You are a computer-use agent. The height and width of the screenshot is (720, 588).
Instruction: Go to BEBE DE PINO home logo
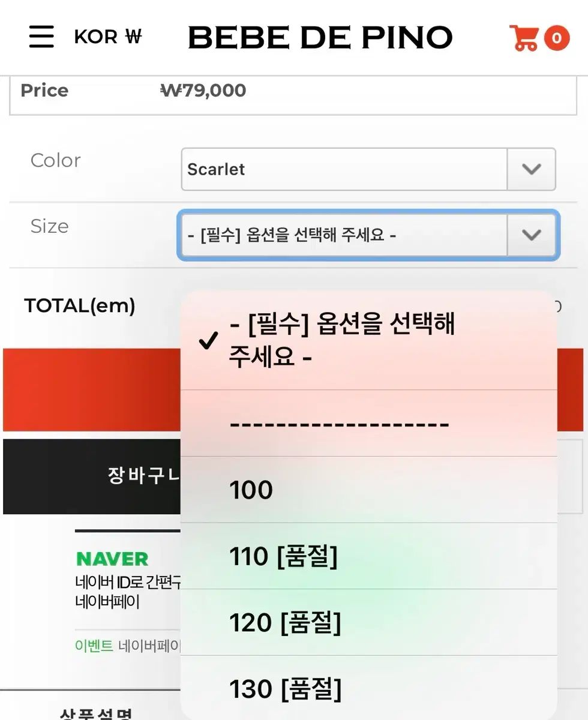320,38
